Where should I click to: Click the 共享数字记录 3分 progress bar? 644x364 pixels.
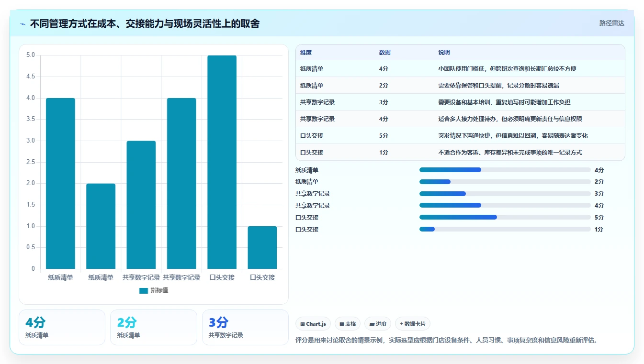(x=505, y=194)
